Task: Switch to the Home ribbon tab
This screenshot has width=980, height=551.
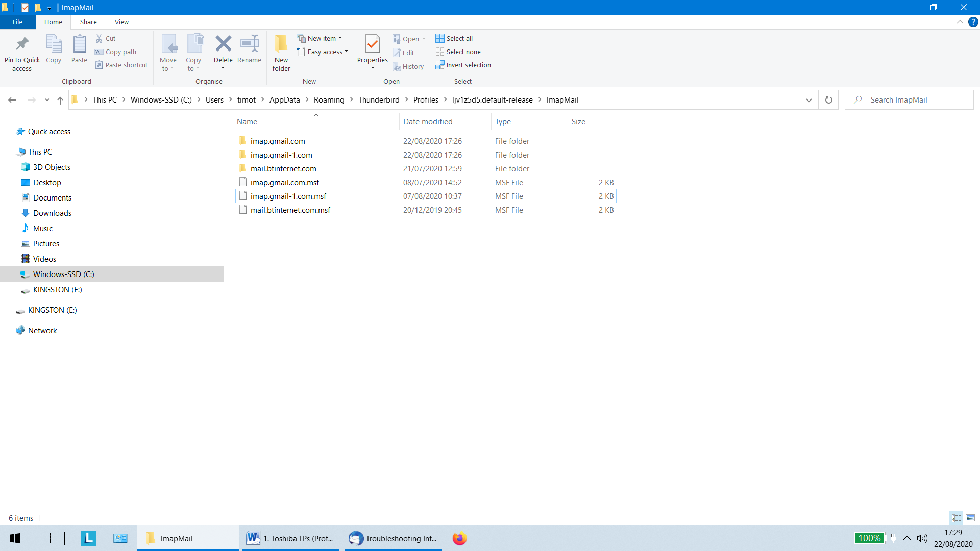Action: coord(53,22)
